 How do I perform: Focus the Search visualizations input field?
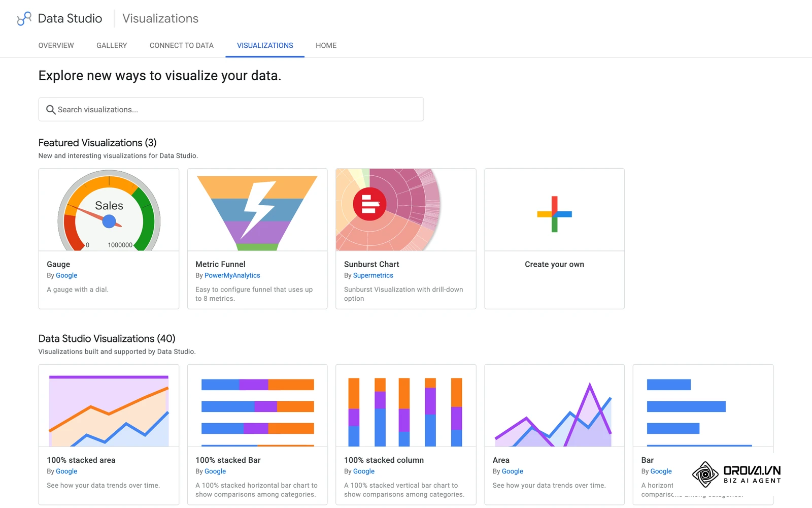(x=231, y=109)
